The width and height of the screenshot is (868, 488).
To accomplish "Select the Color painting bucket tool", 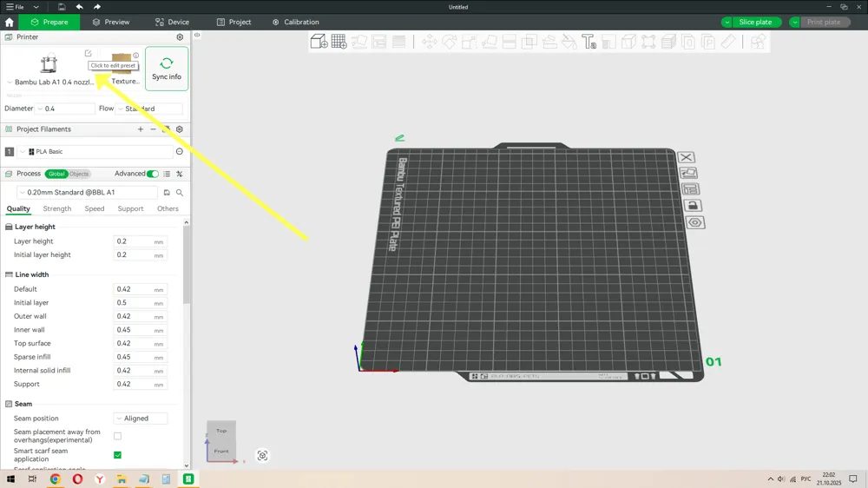I will pos(569,42).
